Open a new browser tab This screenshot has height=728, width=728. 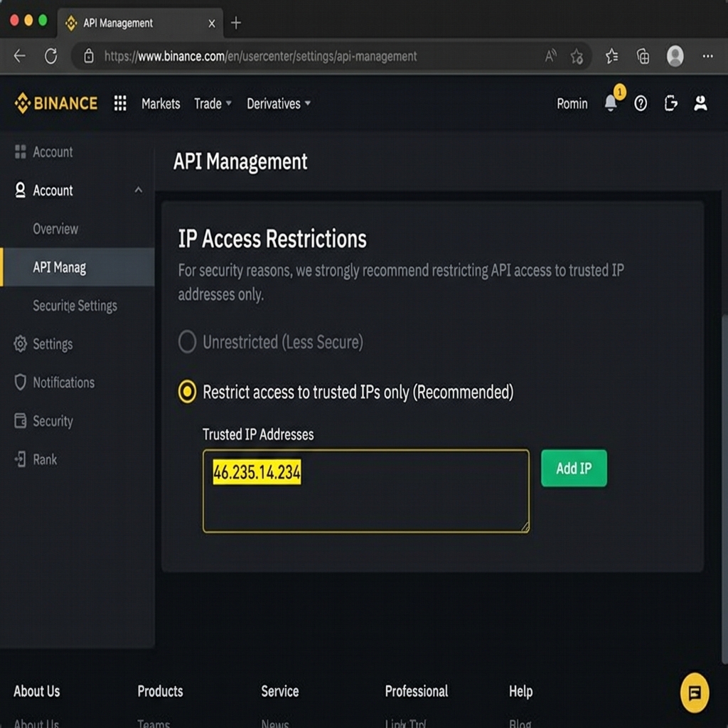pyautogui.click(x=236, y=23)
